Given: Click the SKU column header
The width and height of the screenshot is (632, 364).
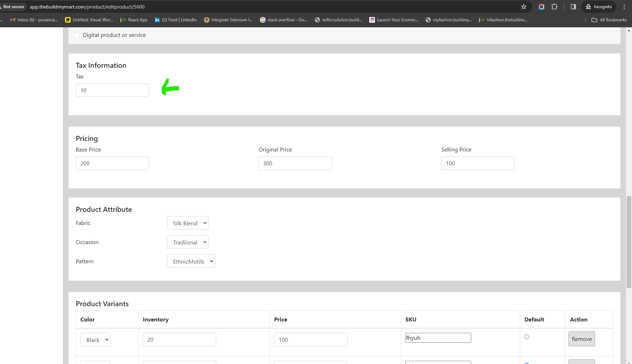Looking at the screenshot, I should pos(411,319).
